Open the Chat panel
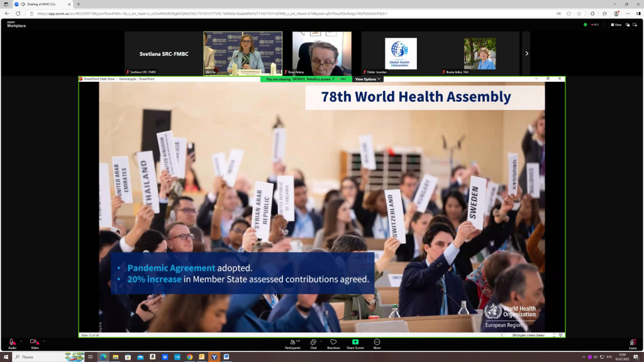Screen dimensions: 644x362 [313, 343]
